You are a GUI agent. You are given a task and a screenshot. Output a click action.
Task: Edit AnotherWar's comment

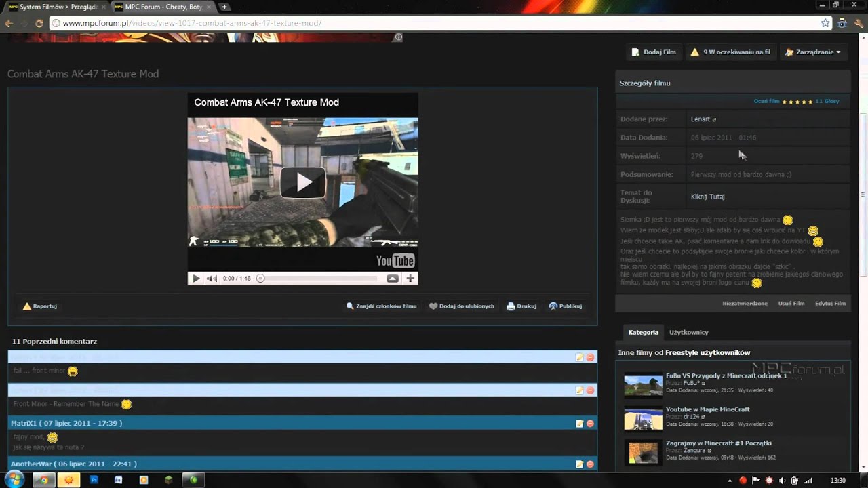579,464
